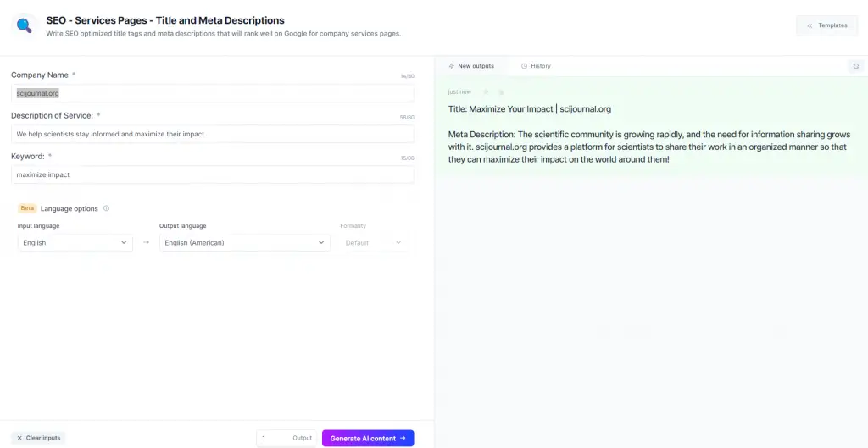Star the generated output as favorite
The image size is (868, 448).
[486, 91]
